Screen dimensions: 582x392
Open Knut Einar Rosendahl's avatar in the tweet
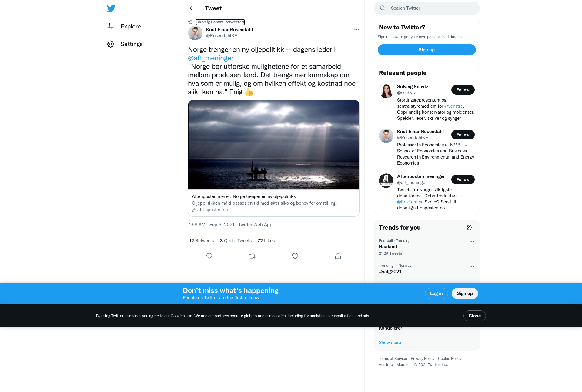(x=195, y=33)
